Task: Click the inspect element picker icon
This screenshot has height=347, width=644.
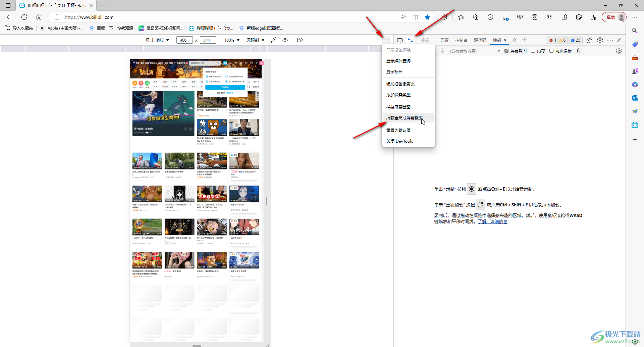Action: [400, 40]
